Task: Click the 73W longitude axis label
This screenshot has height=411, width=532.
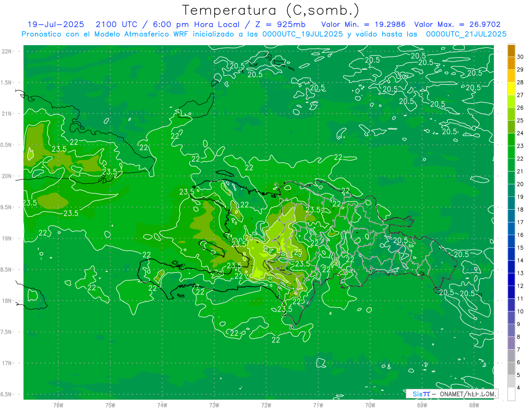Action: [x=214, y=405]
